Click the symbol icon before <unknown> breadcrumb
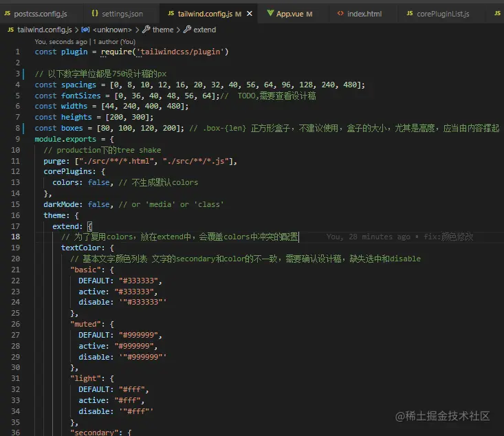Viewport: 504px width, 436px height. tap(85, 30)
